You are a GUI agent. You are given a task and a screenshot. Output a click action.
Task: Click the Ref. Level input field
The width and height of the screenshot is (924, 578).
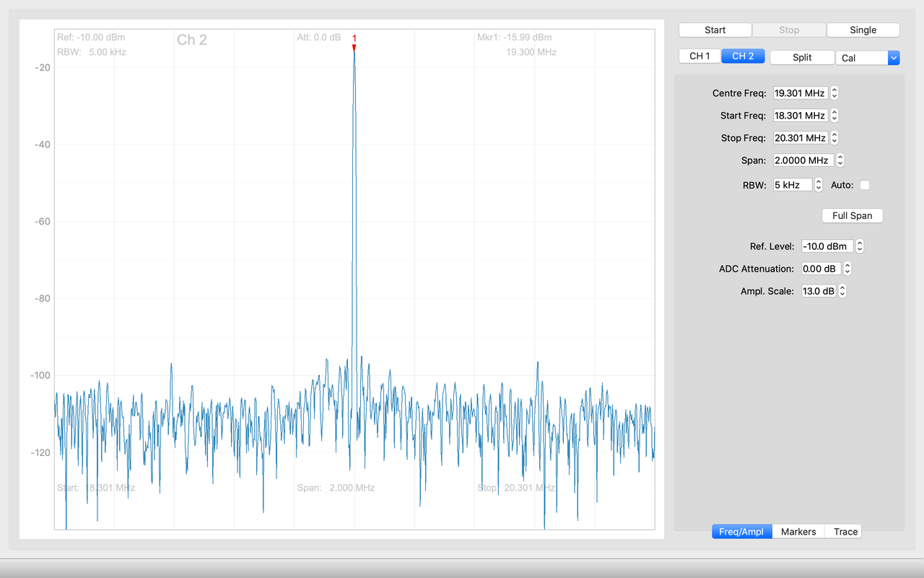coord(827,246)
